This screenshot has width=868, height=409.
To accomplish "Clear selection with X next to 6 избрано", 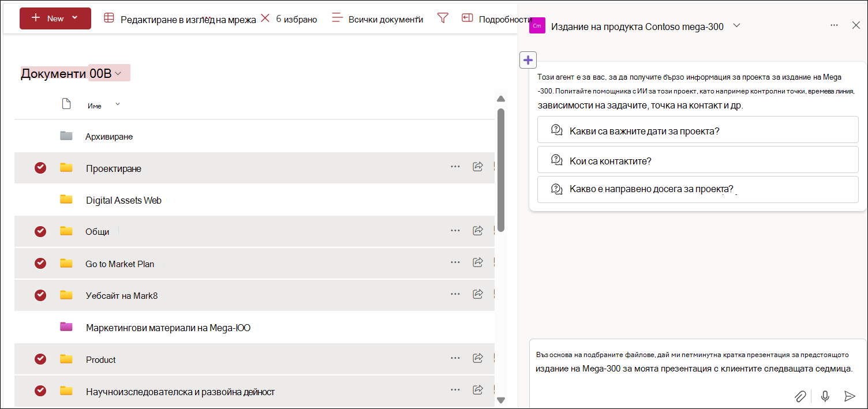I will [265, 18].
